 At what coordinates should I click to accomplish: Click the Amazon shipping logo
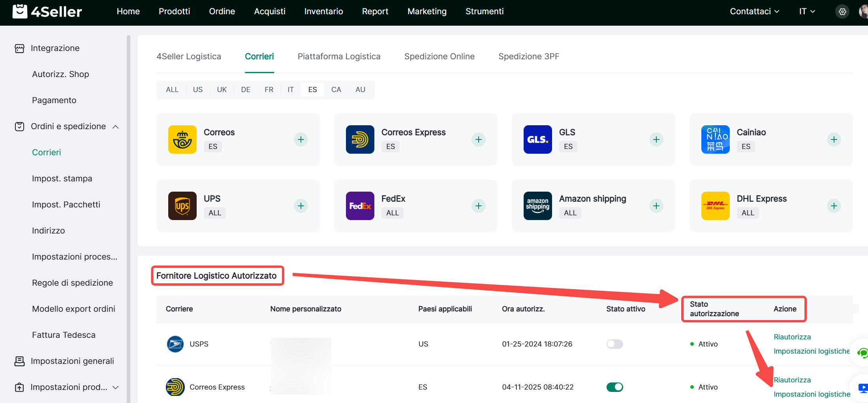coord(537,206)
